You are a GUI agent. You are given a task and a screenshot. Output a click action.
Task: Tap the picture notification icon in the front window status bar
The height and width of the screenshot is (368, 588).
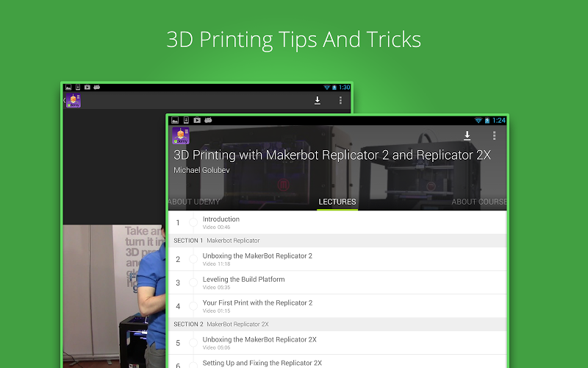click(175, 120)
